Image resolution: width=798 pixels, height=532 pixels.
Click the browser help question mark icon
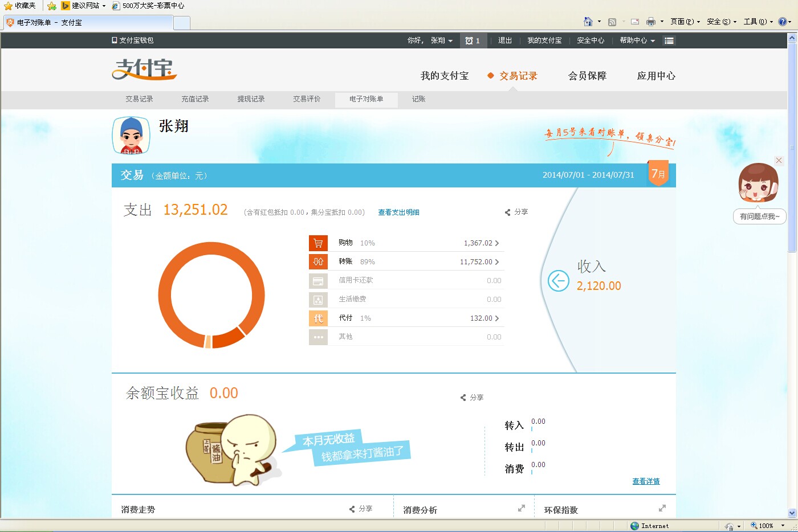[783, 22]
